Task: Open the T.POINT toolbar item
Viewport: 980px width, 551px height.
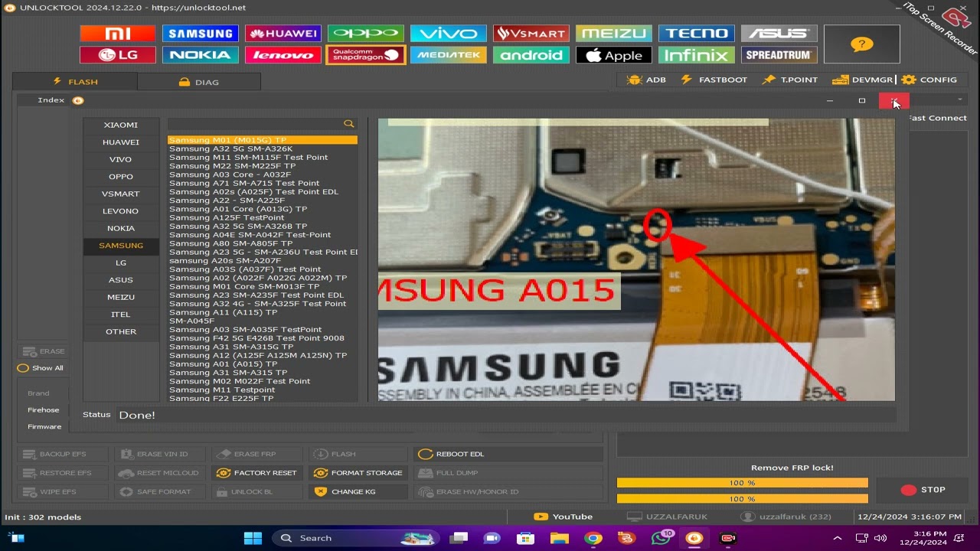Action: pyautogui.click(x=790, y=80)
